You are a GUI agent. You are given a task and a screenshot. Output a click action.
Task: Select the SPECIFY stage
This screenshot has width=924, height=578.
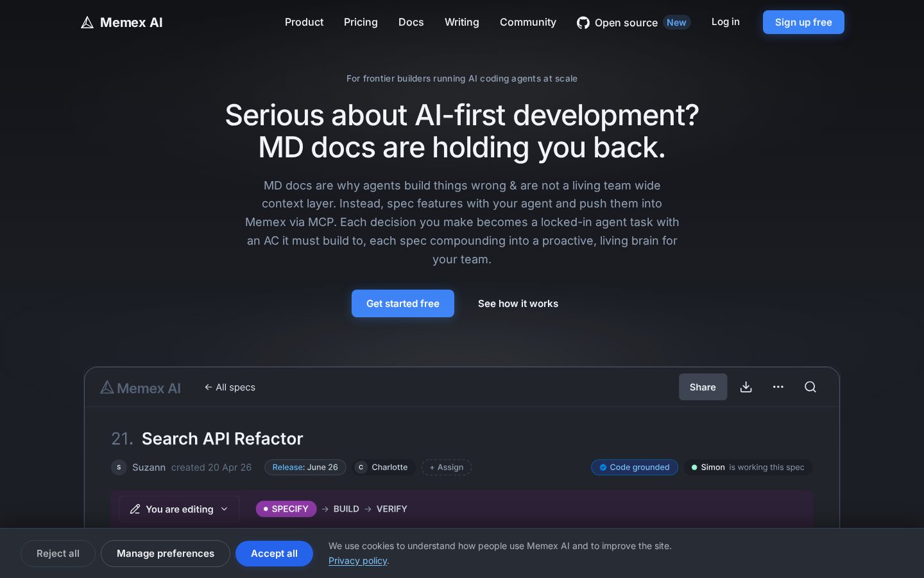(286, 509)
